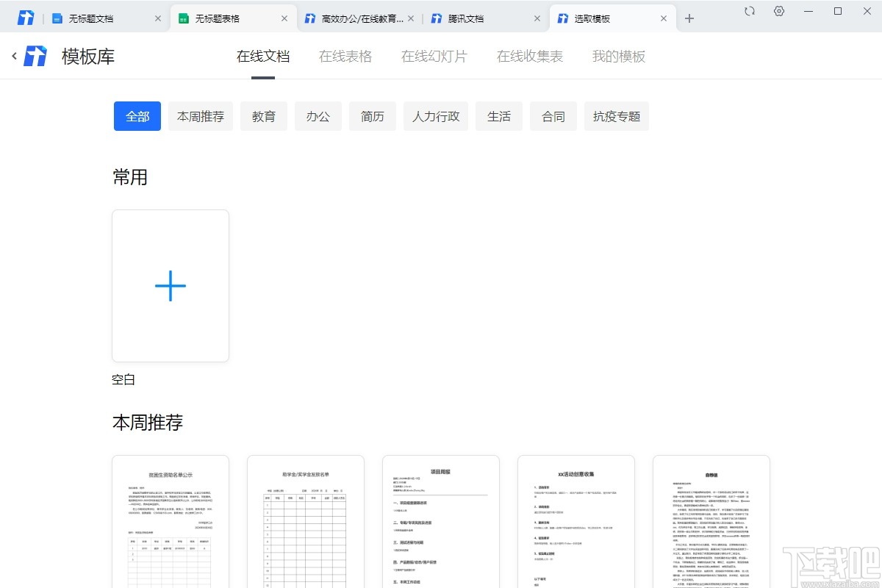Click the new tab plus icon
Screen dimensions: 882x588
(x=689, y=17)
